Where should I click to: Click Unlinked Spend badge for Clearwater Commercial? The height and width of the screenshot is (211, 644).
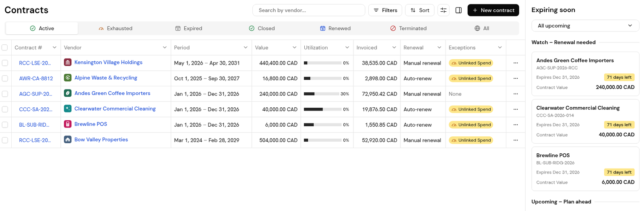coord(471,109)
